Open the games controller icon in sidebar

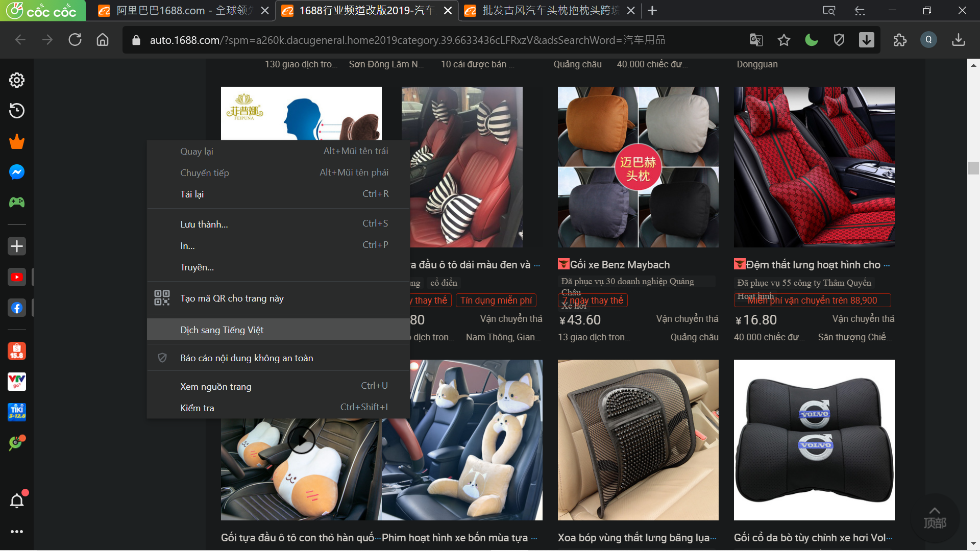[x=17, y=203]
